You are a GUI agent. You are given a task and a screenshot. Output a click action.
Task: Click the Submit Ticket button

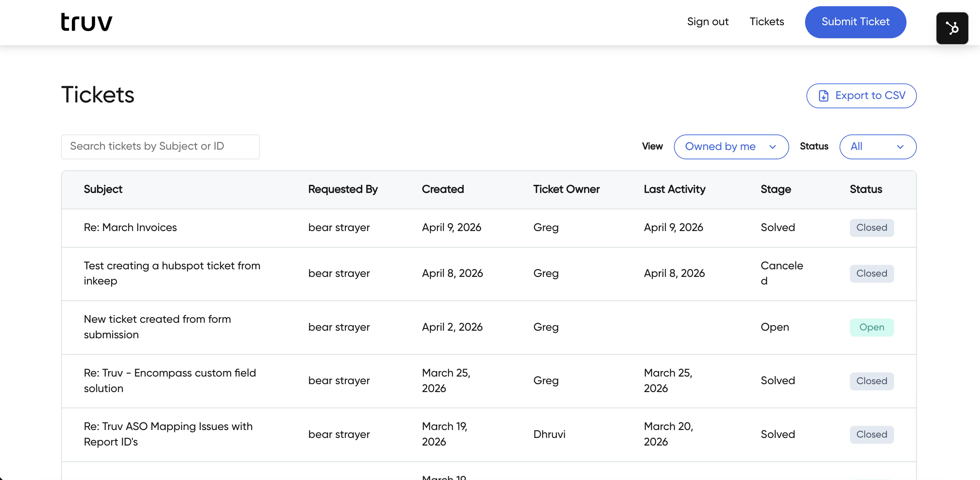(x=855, y=22)
